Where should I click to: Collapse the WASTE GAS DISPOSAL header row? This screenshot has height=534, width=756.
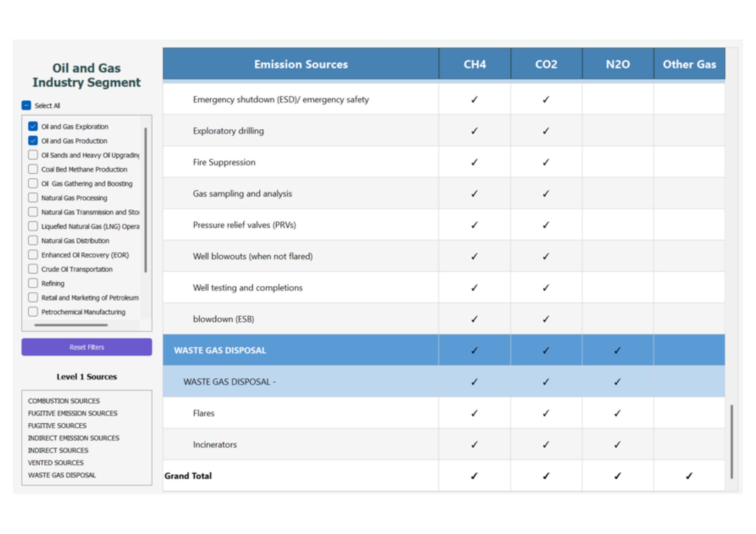220,350
